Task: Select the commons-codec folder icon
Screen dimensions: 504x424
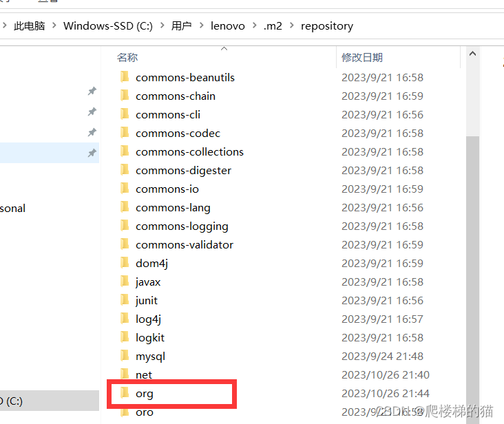Action: [x=125, y=133]
